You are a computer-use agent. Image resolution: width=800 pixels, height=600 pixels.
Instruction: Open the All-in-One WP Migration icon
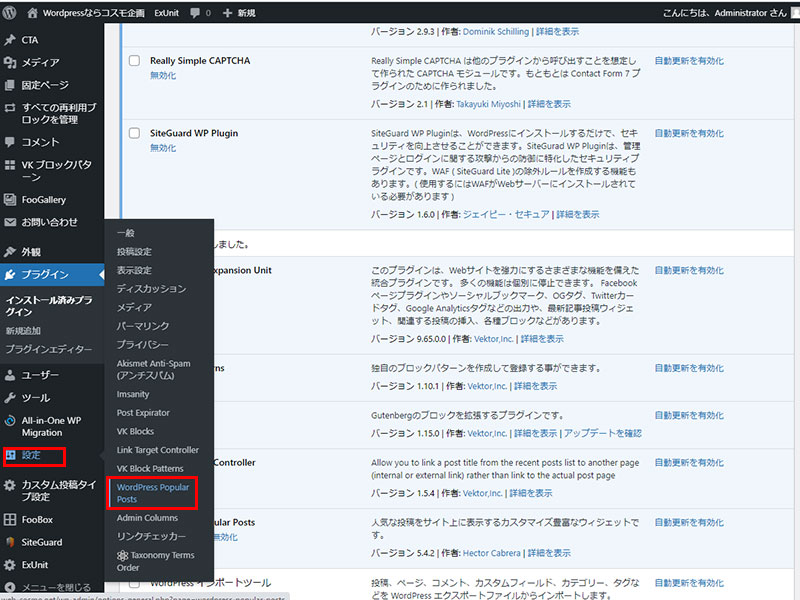coord(10,421)
